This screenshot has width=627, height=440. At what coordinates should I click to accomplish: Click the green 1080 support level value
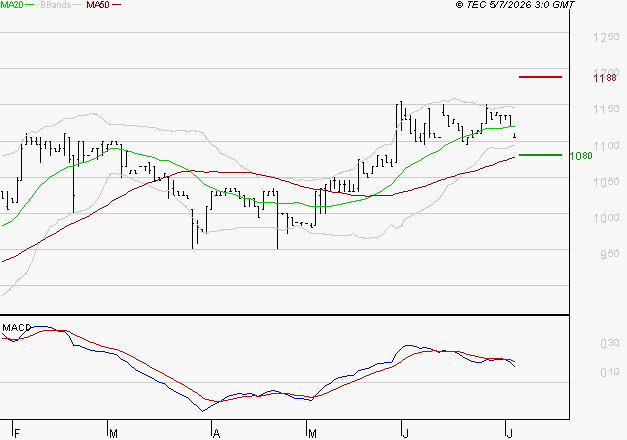(x=581, y=156)
